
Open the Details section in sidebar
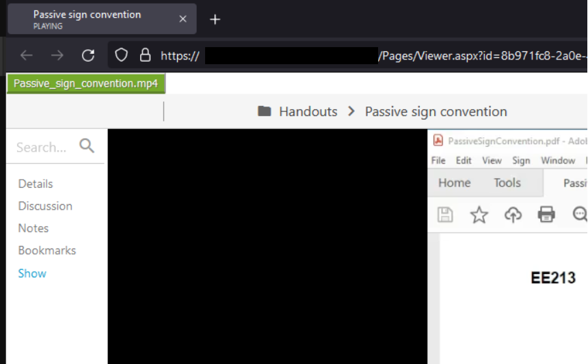point(36,184)
